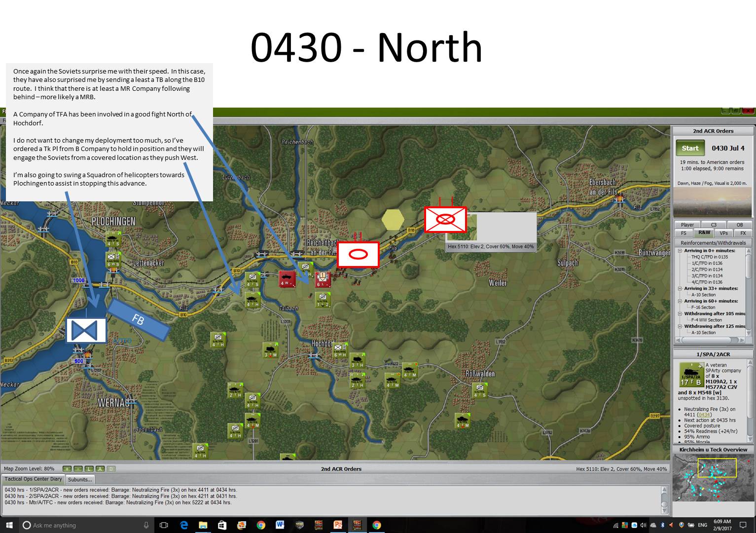Open the VPs tab
The width and height of the screenshot is (756, 533).
(723, 233)
